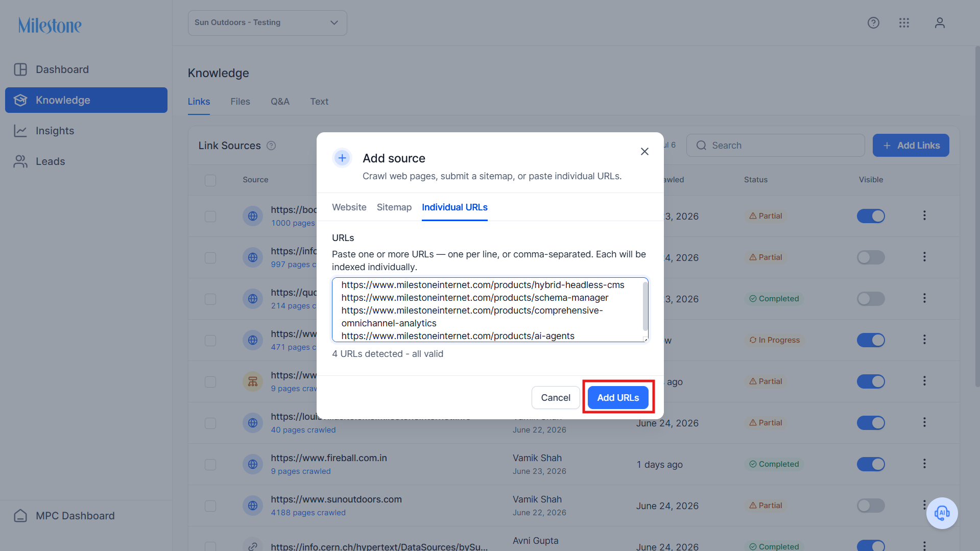This screenshot has width=980, height=551.
Task: Select the Individual URLs tab
Action: pyautogui.click(x=455, y=207)
